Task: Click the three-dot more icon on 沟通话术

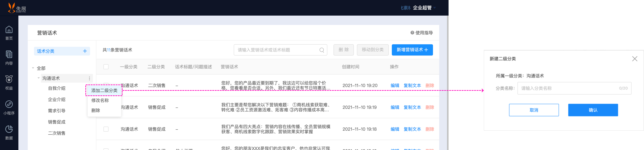Action: [x=89, y=78]
